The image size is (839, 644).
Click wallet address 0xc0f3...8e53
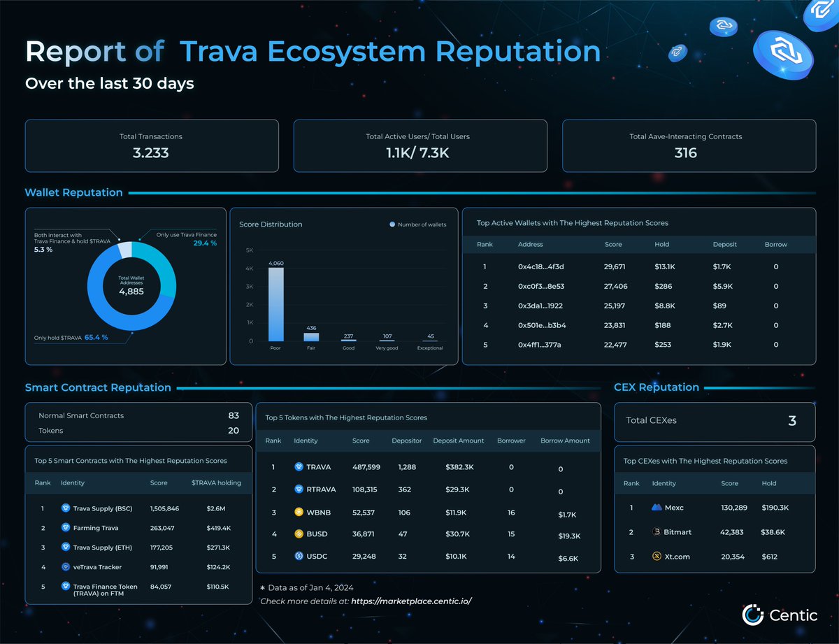coord(541,286)
